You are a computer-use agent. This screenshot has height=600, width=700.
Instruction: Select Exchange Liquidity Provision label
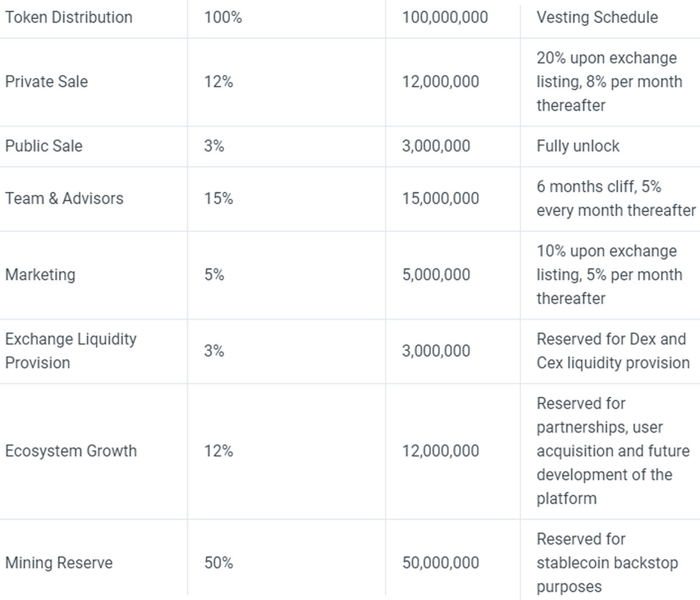pyautogui.click(x=71, y=350)
